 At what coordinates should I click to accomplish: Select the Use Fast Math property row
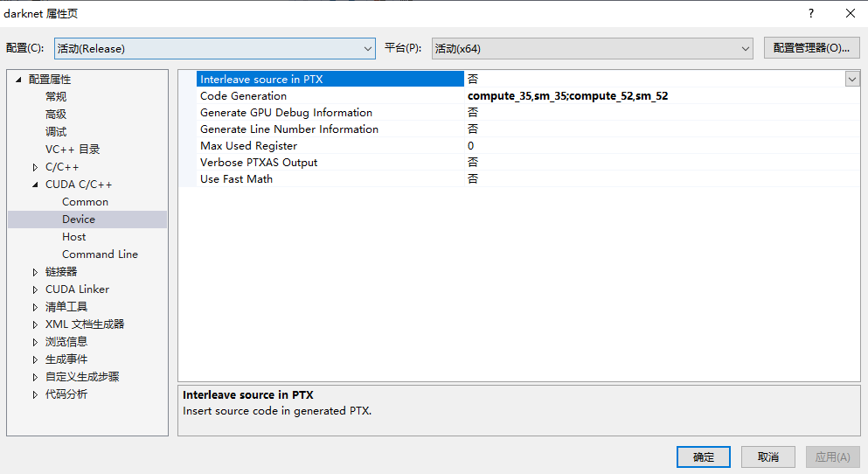[x=236, y=179]
